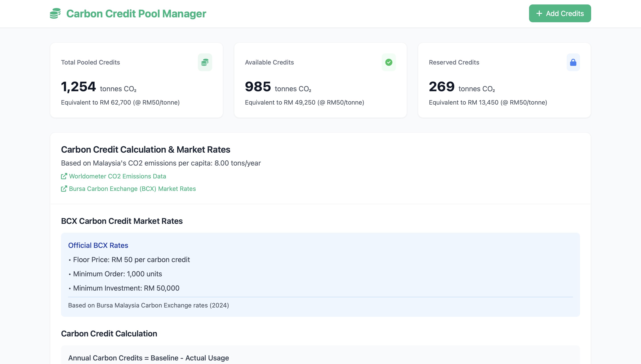The width and height of the screenshot is (641, 364).
Task: Click the Carbon Credit Calculation & Market Rates heading
Action: 146,150
